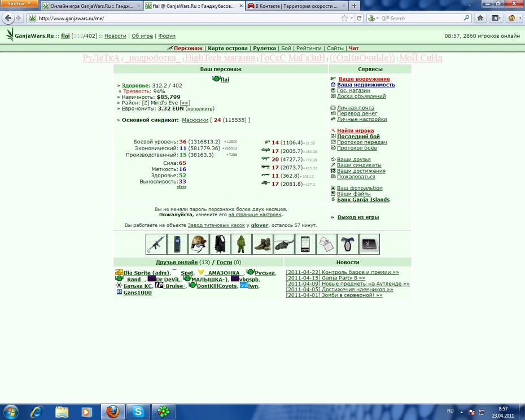This screenshot has width=525, height=420.
Task: Click the search magnifier in QIP Search
Action: point(466,18)
